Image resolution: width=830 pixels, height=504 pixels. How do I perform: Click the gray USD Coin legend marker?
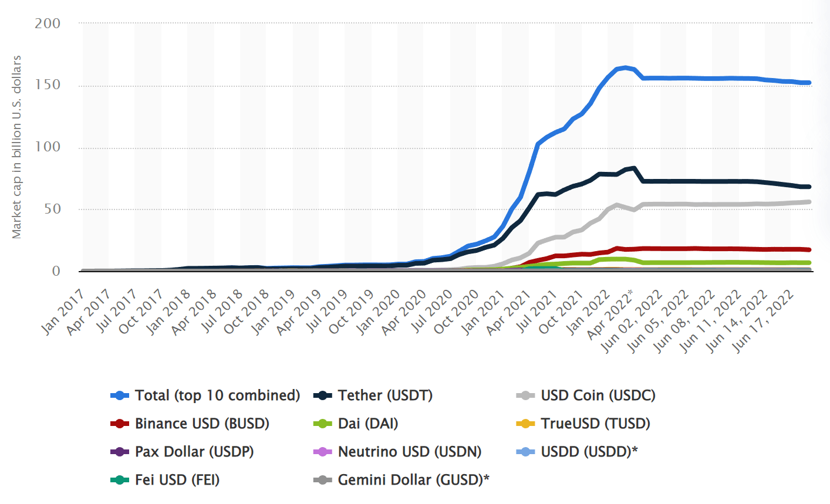coord(526,395)
